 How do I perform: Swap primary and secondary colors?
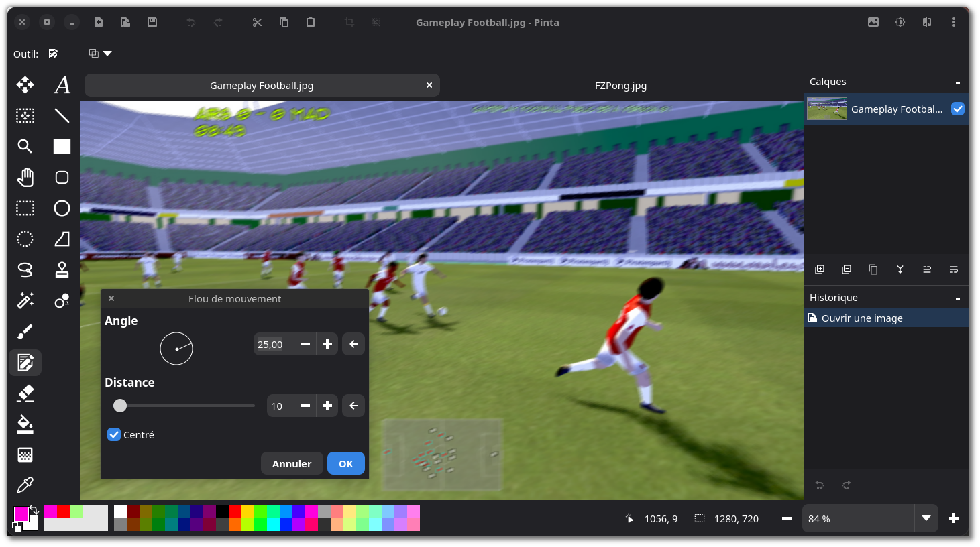coord(34,510)
